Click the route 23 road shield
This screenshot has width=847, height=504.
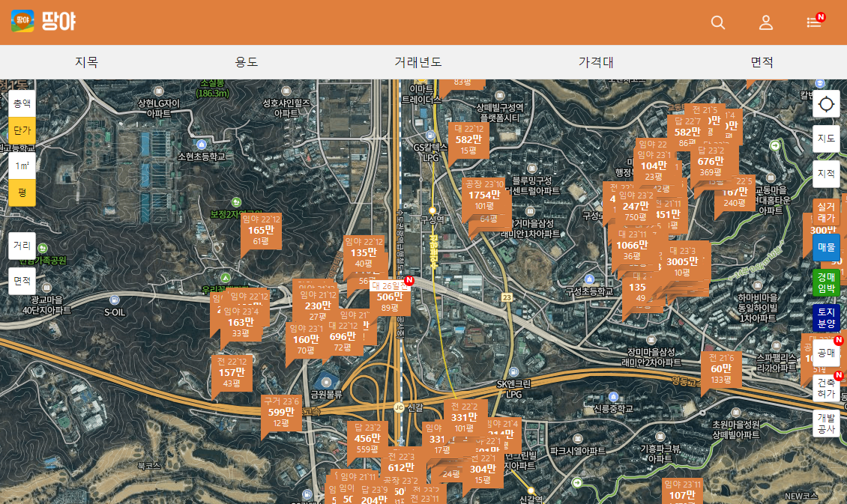tap(507, 297)
